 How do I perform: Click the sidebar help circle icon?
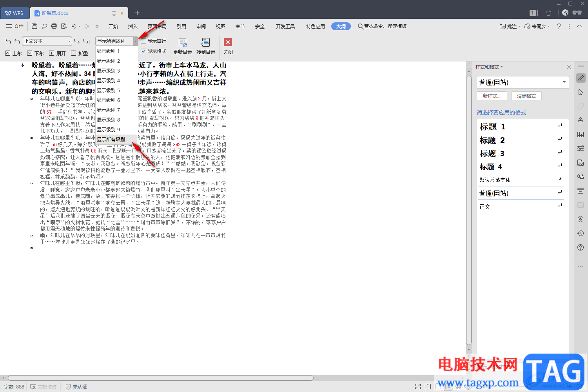(581, 247)
